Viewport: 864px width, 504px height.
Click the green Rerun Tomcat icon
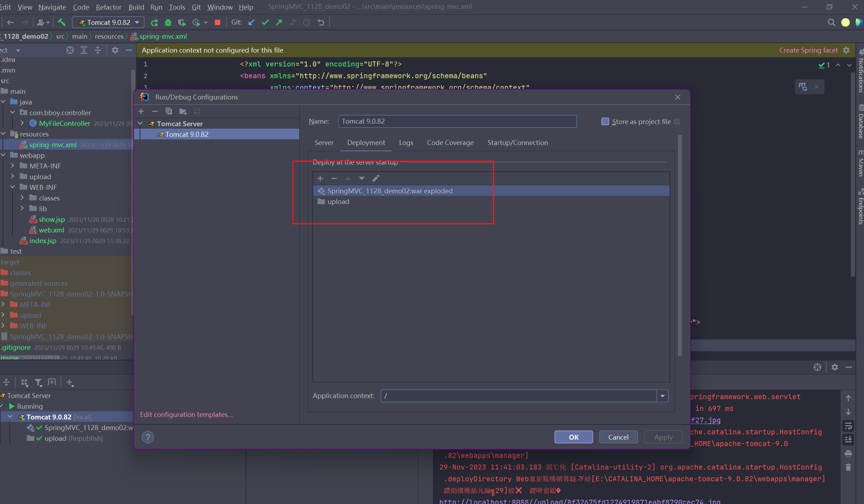pos(154,23)
